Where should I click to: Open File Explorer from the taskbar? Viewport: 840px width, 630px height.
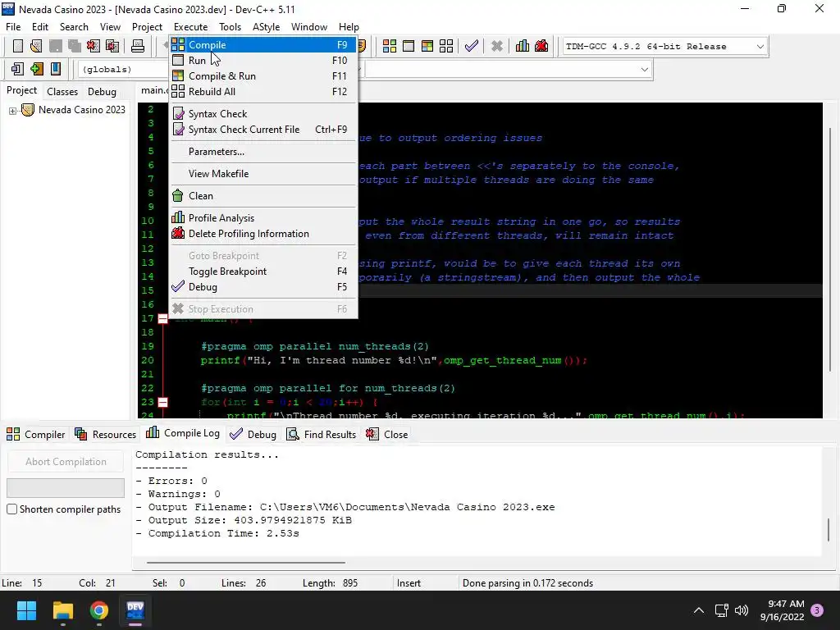(62, 610)
